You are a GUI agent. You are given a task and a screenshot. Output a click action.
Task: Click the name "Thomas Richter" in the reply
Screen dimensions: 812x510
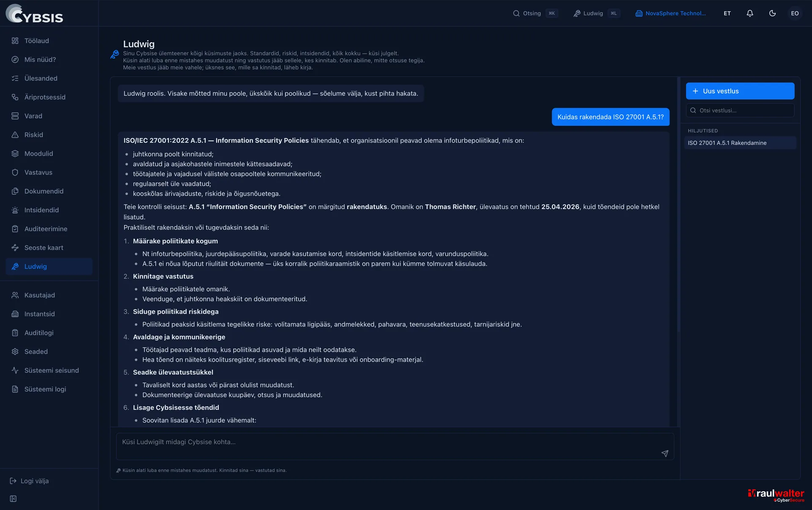coord(450,207)
